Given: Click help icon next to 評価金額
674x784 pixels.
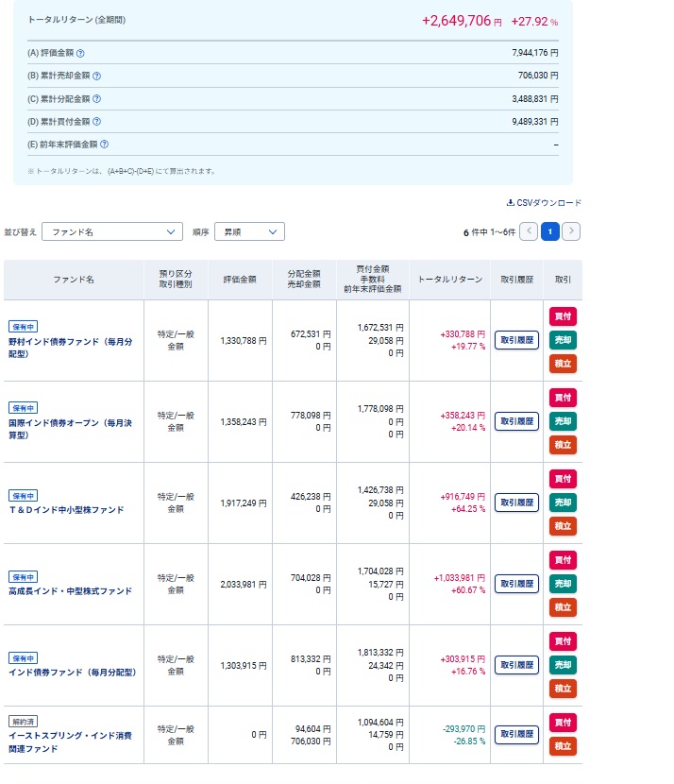Looking at the screenshot, I should (80, 54).
